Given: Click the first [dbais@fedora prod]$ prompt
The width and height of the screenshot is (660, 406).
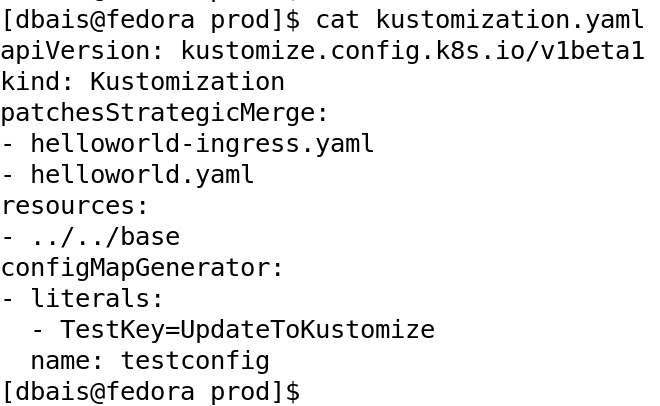Looking at the screenshot, I should pos(150,19).
